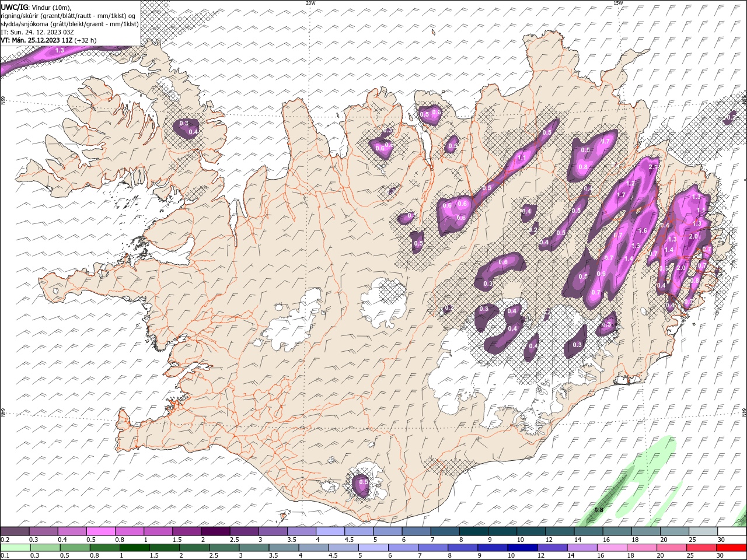Pick the top-row legend swatch starting at 0.8
747x560 pixels.
[129, 531]
